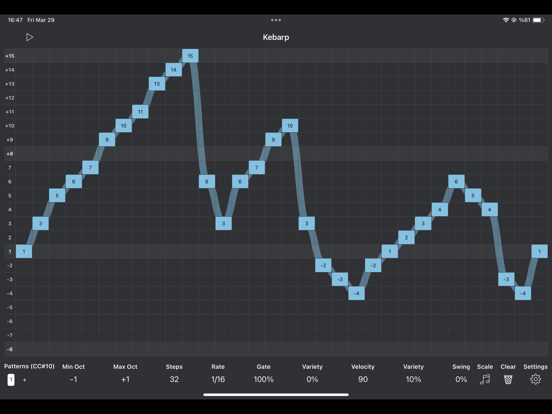This screenshot has height=414, width=552.
Task: Select the step node labeled 11
Action: click(x=140, y=112)
